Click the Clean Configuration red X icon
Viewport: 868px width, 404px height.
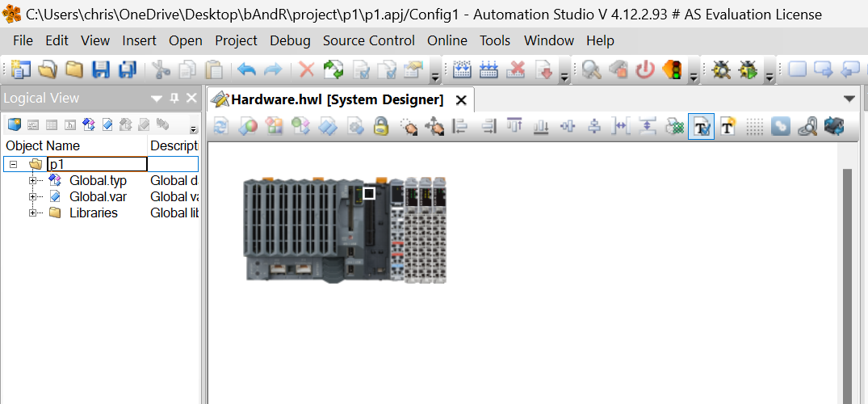pos(516,69)
